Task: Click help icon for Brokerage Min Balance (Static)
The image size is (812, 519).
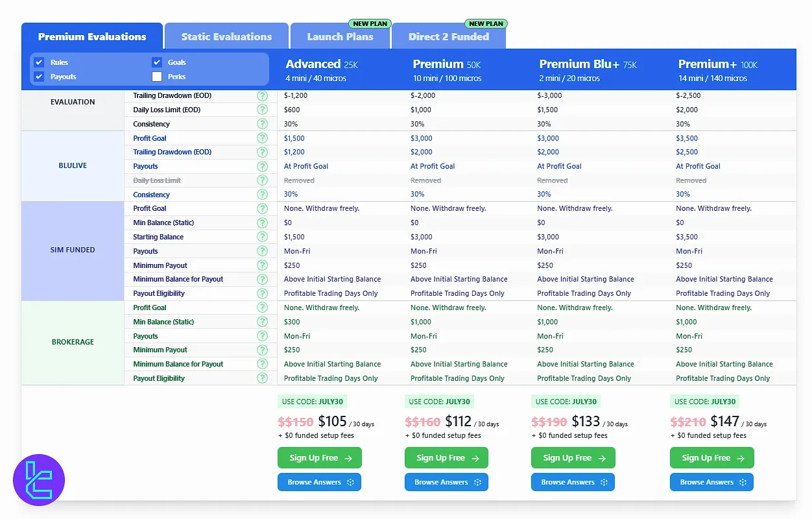Action: pyautogui.click(x=262, y=322)
